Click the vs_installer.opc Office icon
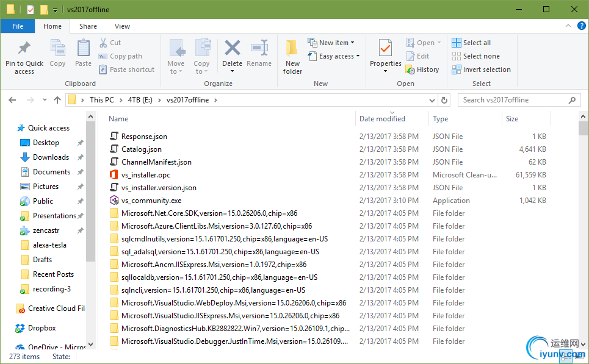Screen dimensions: 589x364 coord(114,175)
